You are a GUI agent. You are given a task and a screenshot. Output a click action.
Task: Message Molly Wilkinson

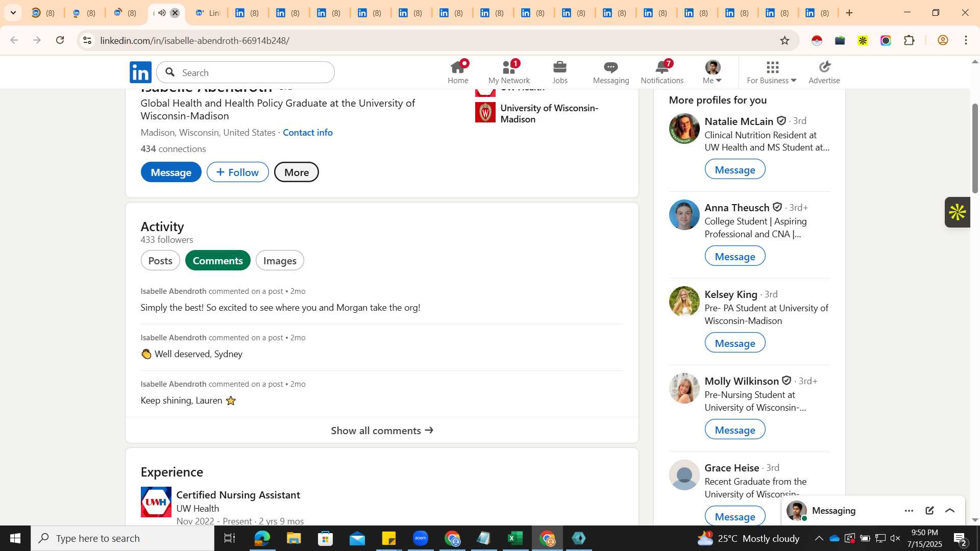click(735, 430)
